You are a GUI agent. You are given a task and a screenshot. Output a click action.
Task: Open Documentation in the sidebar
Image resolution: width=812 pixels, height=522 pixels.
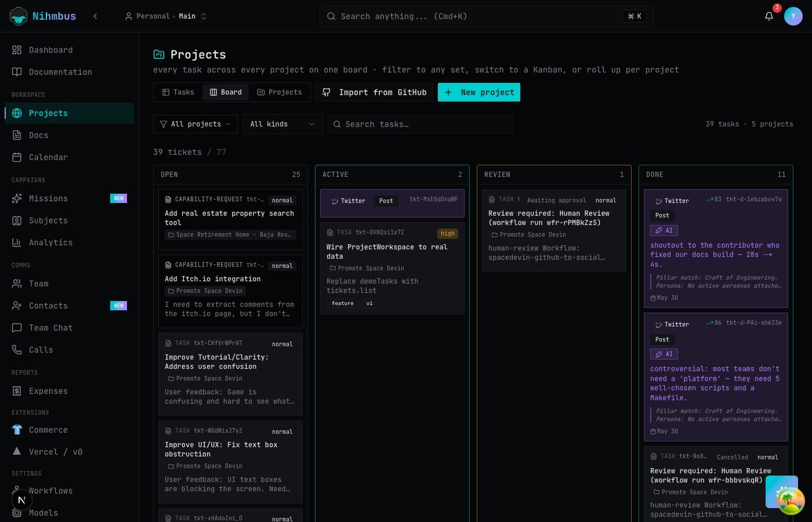[x=69, y=72]
